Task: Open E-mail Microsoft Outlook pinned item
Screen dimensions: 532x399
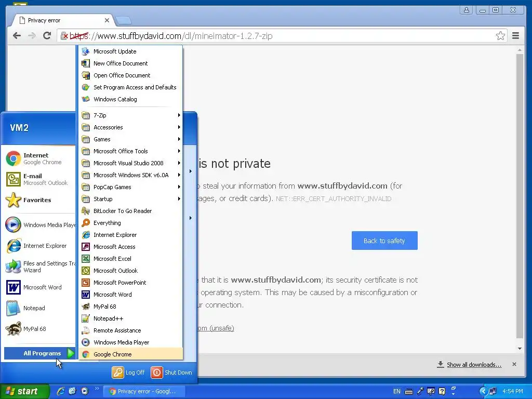Action: tap(39, 179)
